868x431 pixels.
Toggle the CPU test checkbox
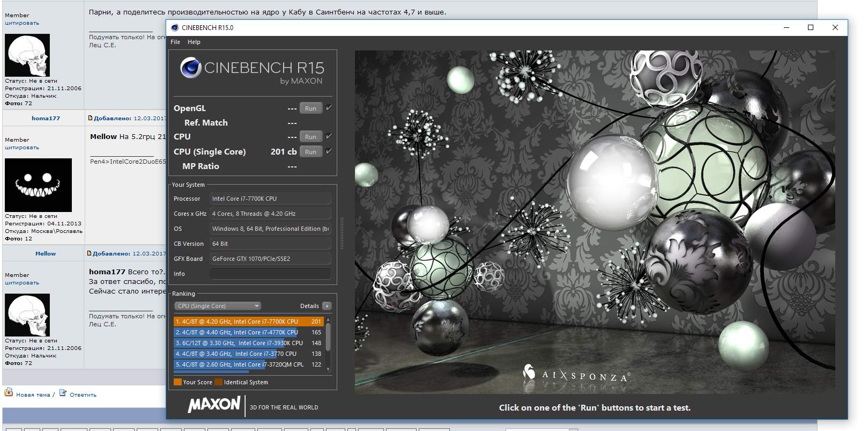tap(329, 136)
